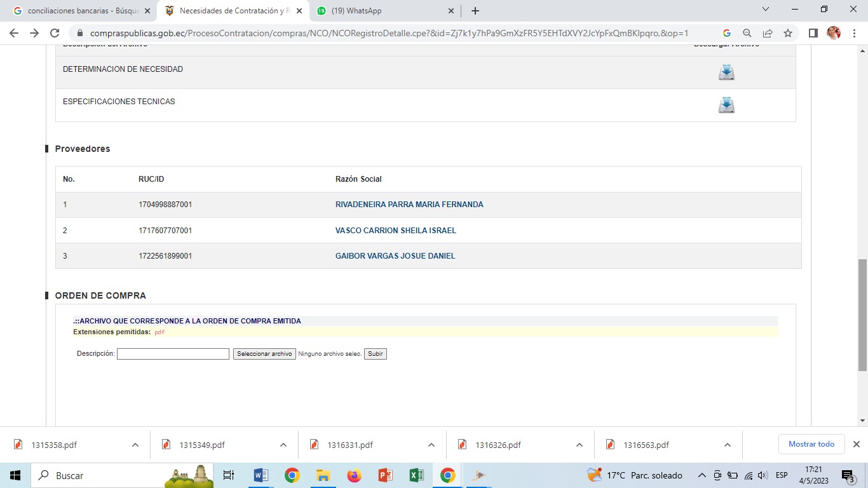Expand options for 1316563.pdf download
The height and width of the screenshot is (488, 868).
point(728,445)
